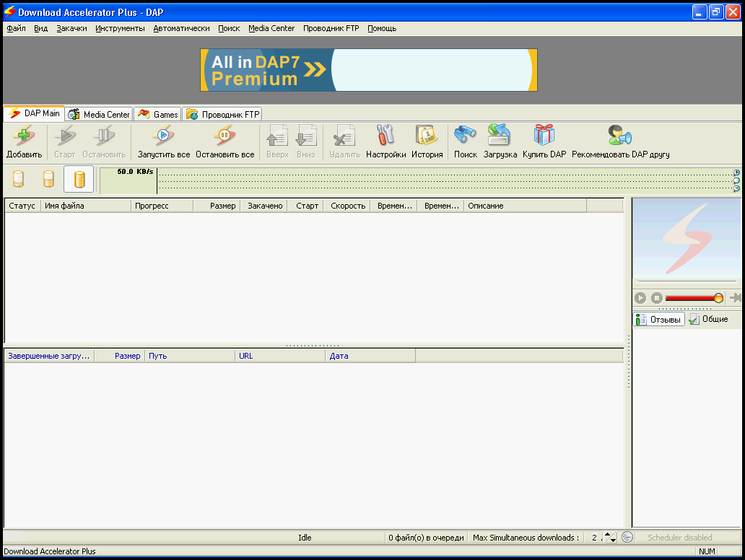Screen dimensions: 745x560
Task: Select the maximum speed cylinder icon
Action: click(x=79, y=179)
